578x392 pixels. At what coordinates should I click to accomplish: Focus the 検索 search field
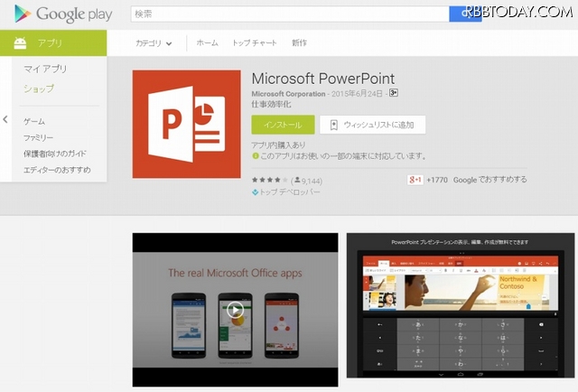(290, 14)
